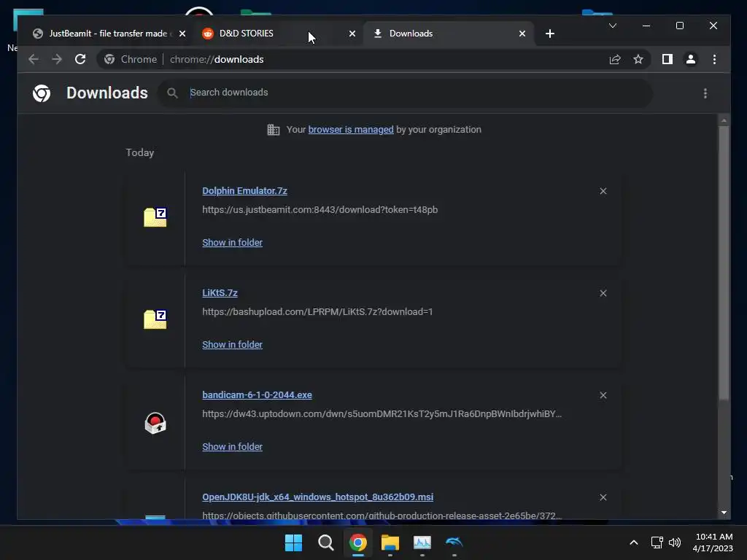Screen dimensions: 747x560
Task: Open the bandicam-6-1-0-2044.exe link
Action: (257, 395)
